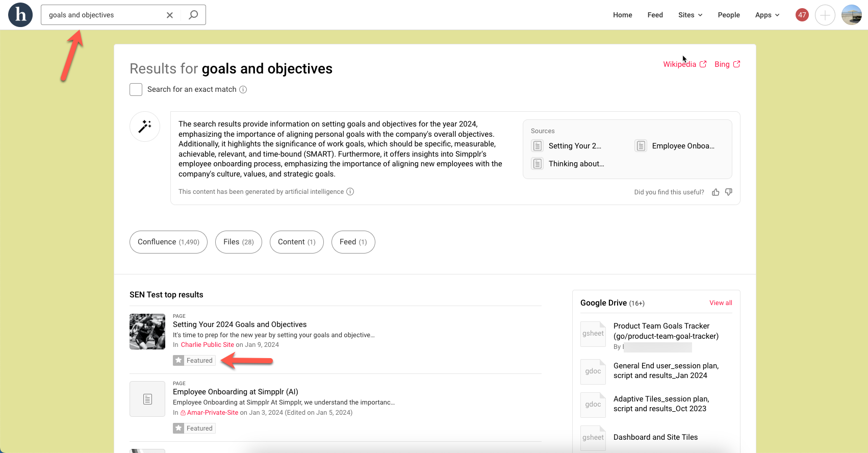Open the user profile avatar
The height and width of the screenshot is (453, 868).
pyautogui.click(x=851, y=15)
